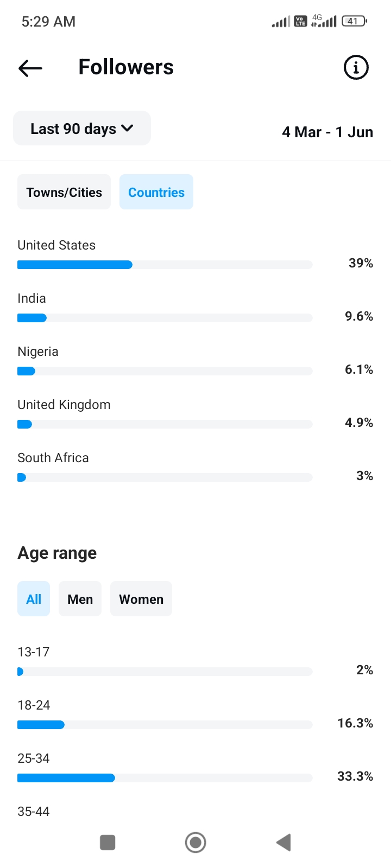391x868 pixels.
Task: Switch to Towns/Cities tab
Action: pyautogui.click(x=64, y=192)
